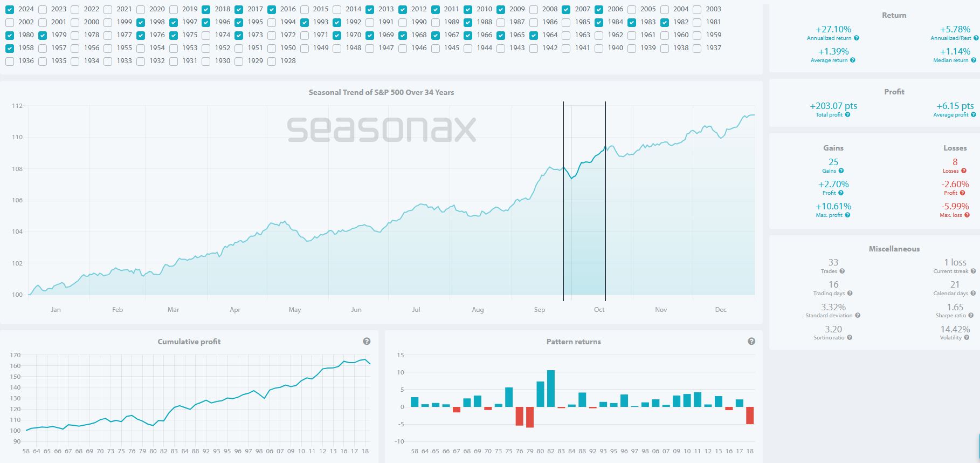Open the Losses count help icon

[964, 171]
